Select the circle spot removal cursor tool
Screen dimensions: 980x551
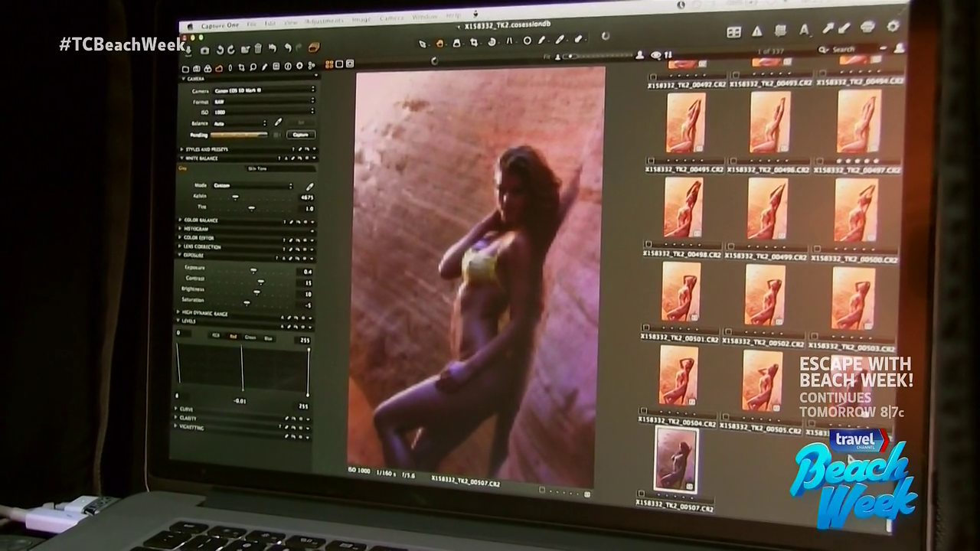pyautogui.click(x=527, y=41)
